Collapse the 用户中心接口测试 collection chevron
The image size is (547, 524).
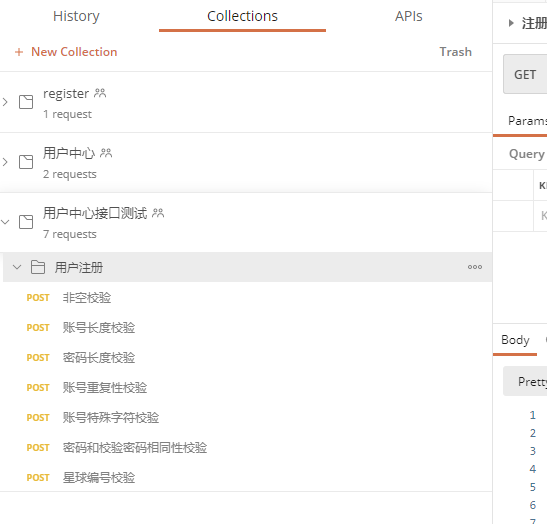[5, 222]
